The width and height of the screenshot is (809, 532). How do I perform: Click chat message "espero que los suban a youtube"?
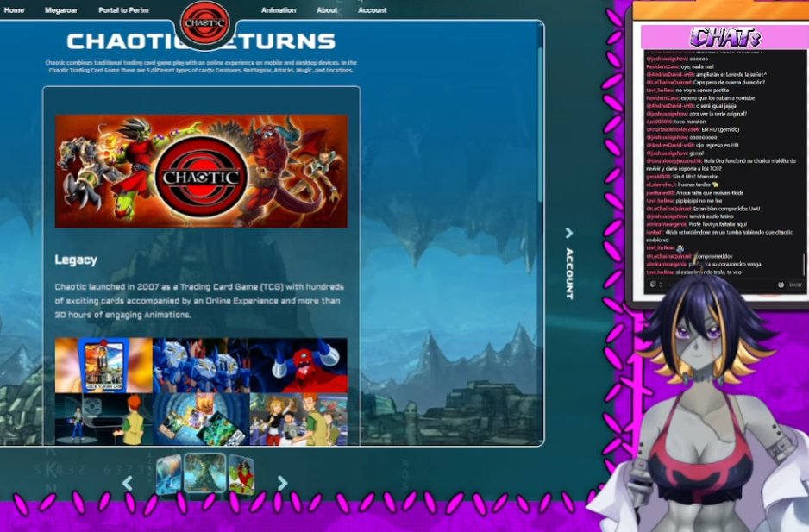click(718, 98)
